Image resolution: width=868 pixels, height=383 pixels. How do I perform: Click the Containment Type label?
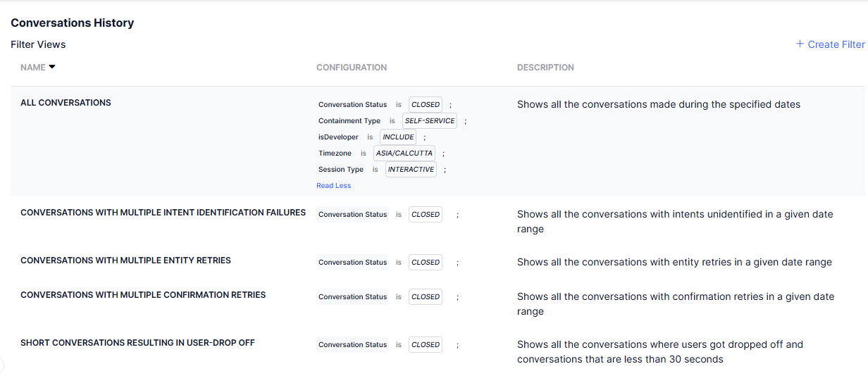349,121
